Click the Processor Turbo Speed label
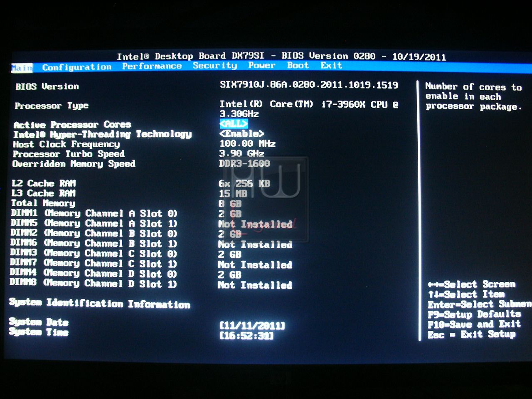Viewport: 532px width, 399px height. (69, 154)
